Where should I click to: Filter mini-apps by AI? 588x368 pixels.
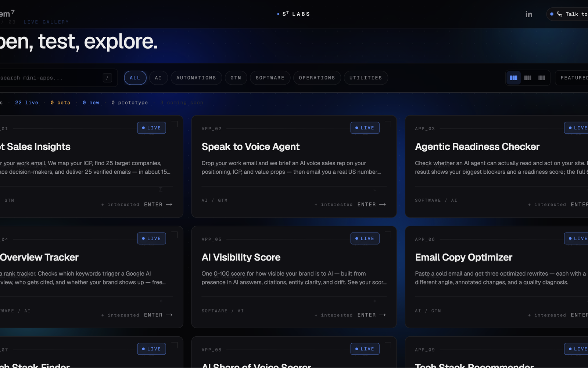[158, 78]
